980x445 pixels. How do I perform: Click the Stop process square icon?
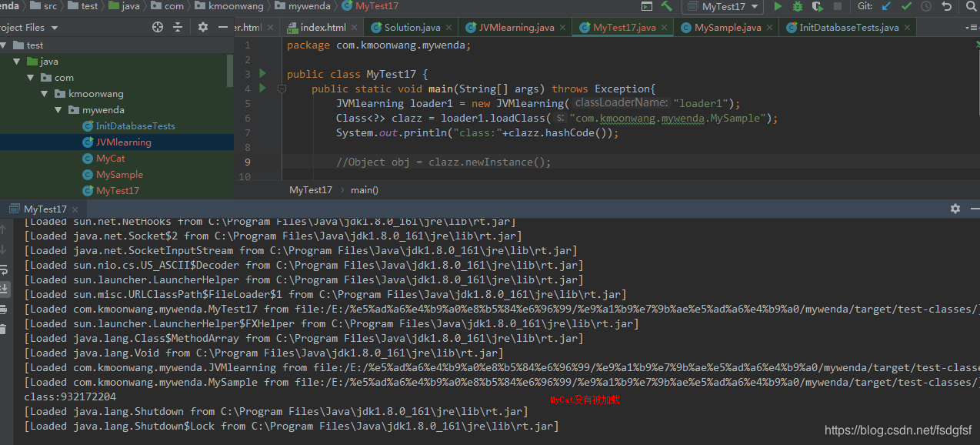(838, 6)
